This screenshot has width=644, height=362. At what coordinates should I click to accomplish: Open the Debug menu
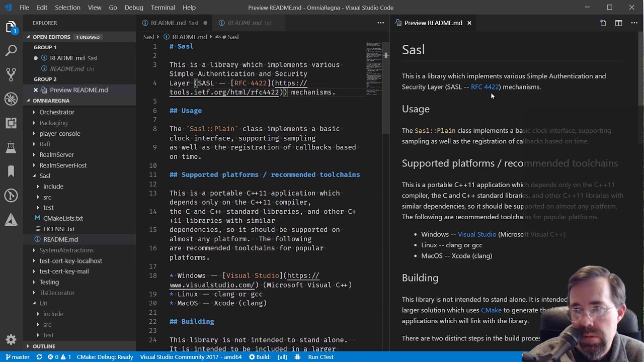[134, 8]
